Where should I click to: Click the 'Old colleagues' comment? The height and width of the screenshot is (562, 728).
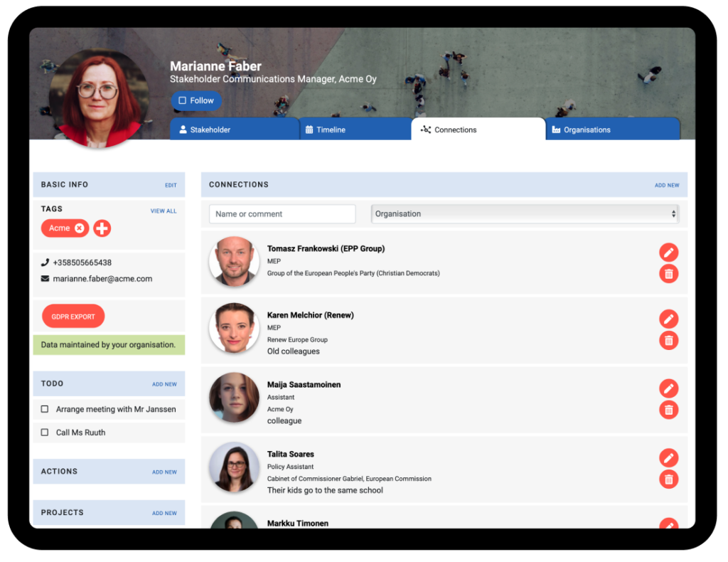[294, 351]
